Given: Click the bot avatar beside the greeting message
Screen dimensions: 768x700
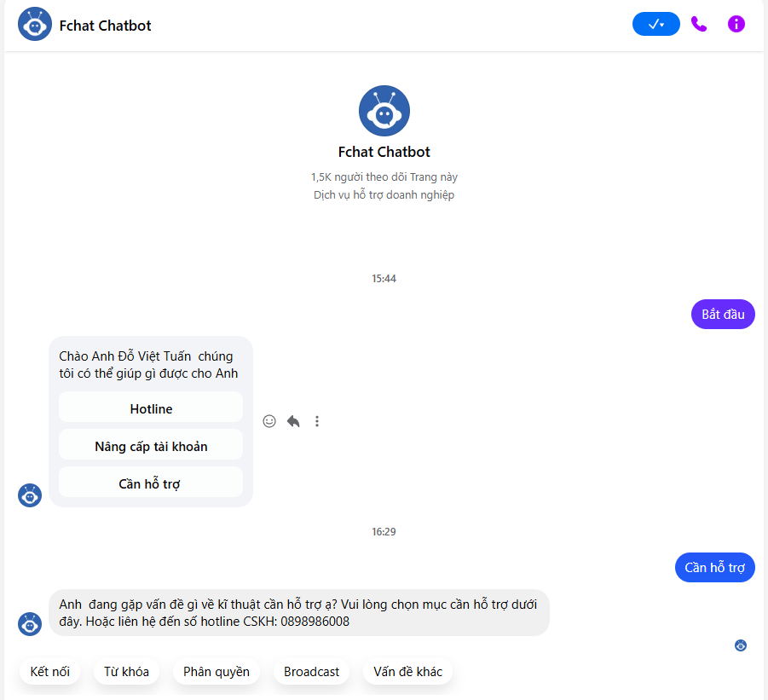Looking at the screenshot, I should [x=30, y=495].
